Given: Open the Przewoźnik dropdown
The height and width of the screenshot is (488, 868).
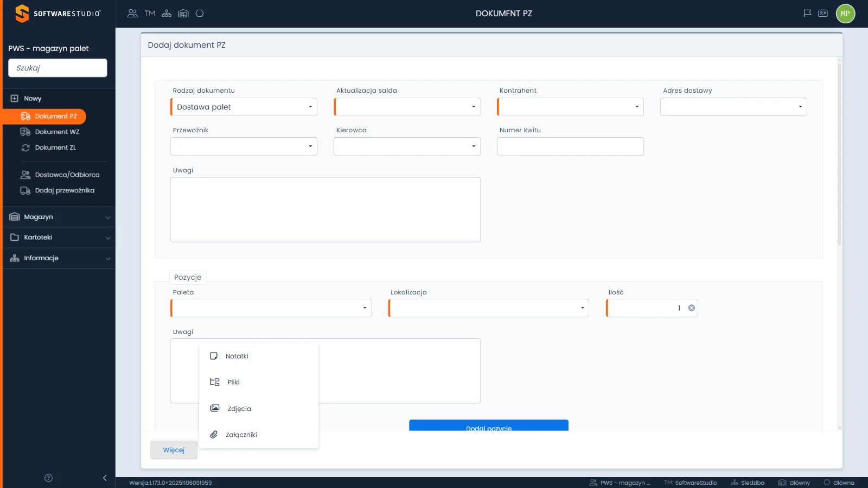Looking at the screenshot, I should point(244,146).
